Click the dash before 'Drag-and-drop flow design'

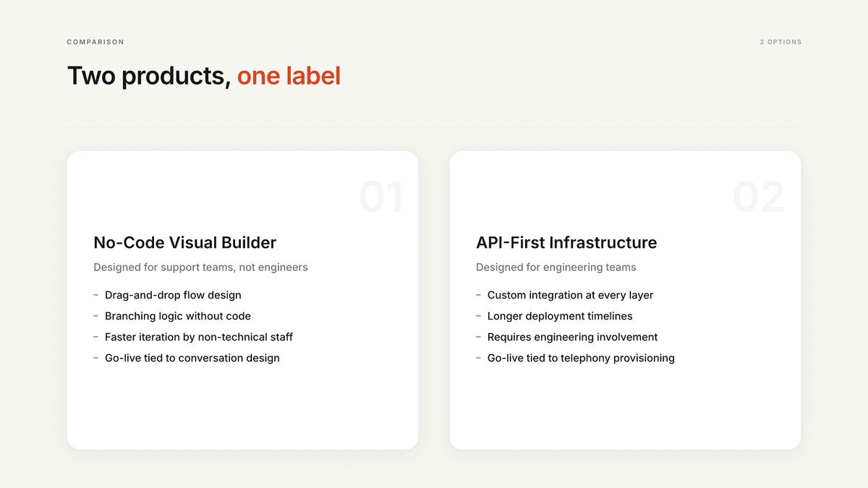click(96, 295)
